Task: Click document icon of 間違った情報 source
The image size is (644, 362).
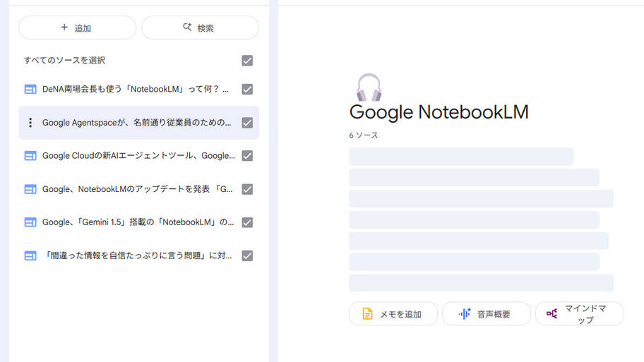Action: pyautogui.click(x=30, y=255)
